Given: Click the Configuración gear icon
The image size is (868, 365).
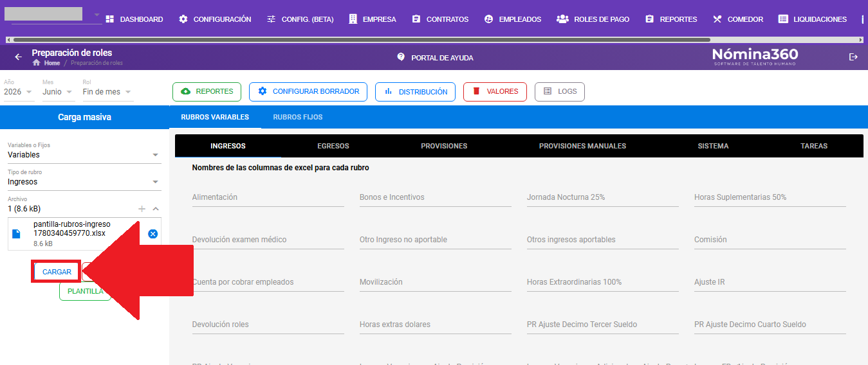Looking at the screenshot, I should (x=183, y=19).
